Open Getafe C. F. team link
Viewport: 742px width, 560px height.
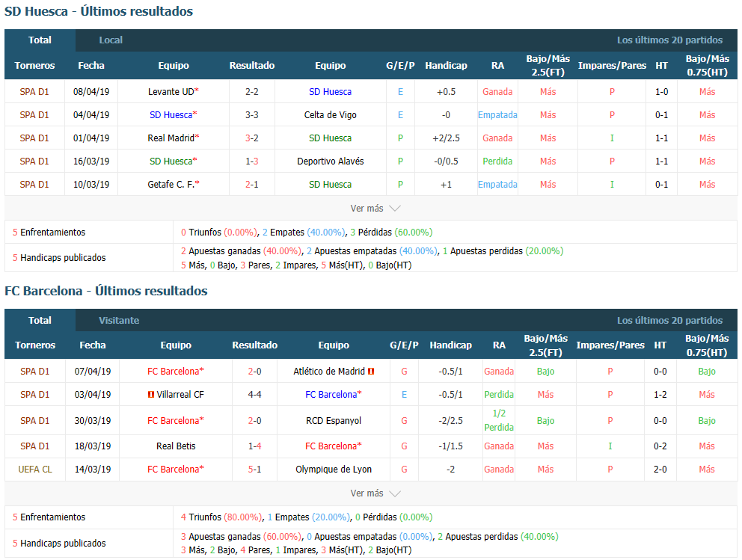(171, 185)
